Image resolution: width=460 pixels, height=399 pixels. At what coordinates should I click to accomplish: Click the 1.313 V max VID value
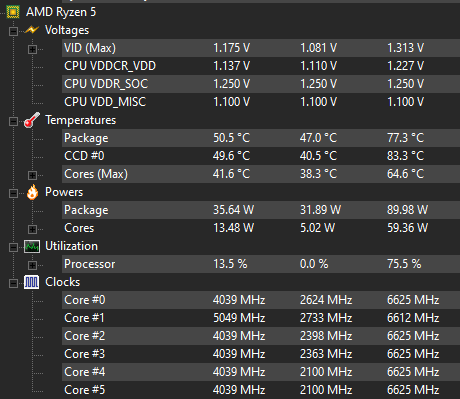coord(405,48)
